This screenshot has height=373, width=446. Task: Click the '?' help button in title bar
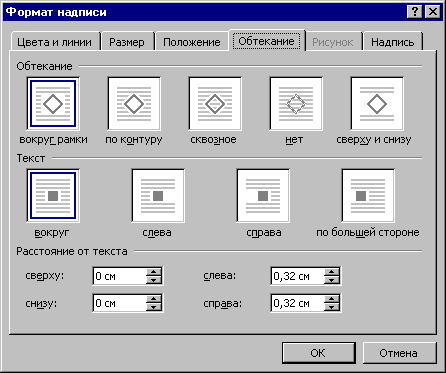click(x=415, y=12)
